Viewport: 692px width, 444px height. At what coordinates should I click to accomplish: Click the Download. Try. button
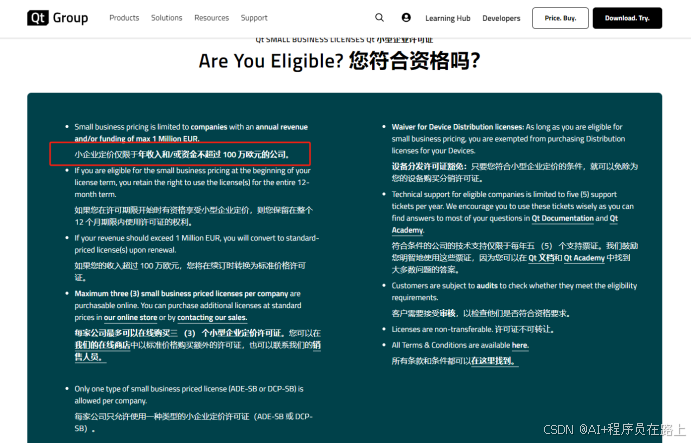pyautogui.click(x=627, y=18)
